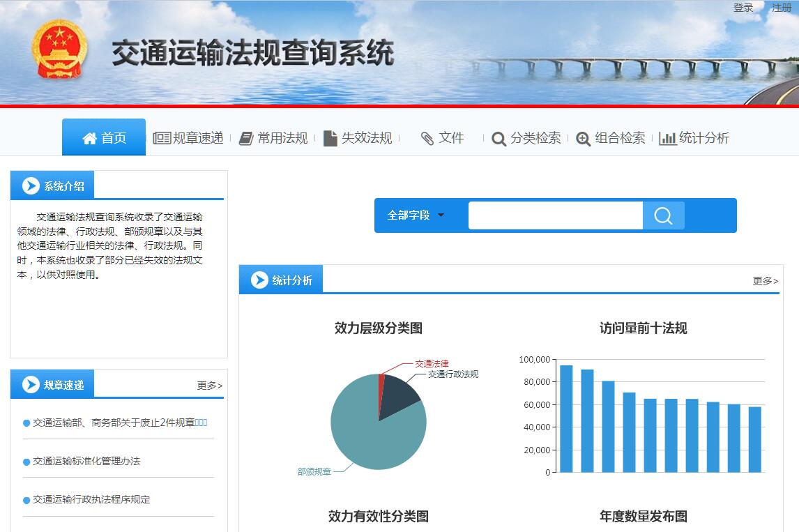Screen dimensions: 799x532
Task: Focus the search text input box
Action: [x=555, y=215]
